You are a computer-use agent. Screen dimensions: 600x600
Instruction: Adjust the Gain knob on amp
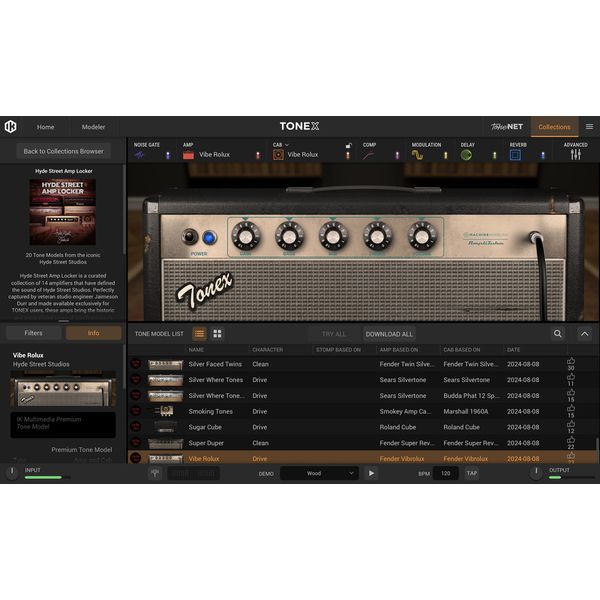pyautogui.click(x=246, y=236)
